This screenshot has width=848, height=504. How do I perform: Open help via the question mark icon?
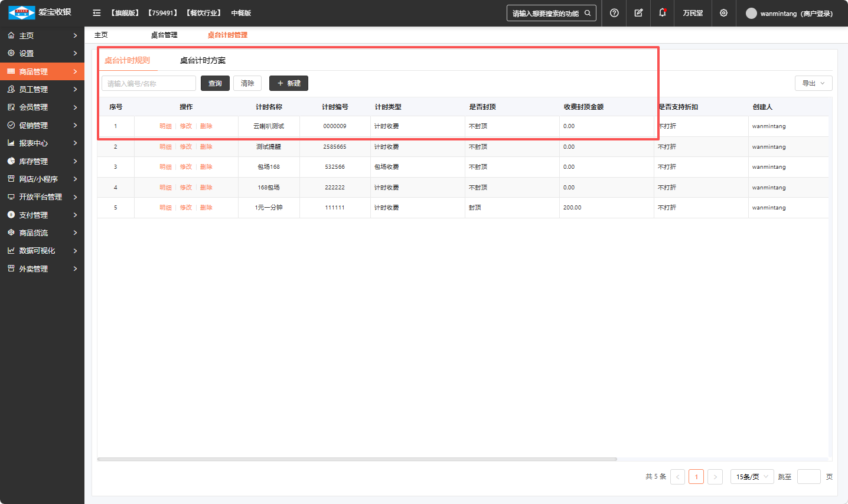coord(614,13)
